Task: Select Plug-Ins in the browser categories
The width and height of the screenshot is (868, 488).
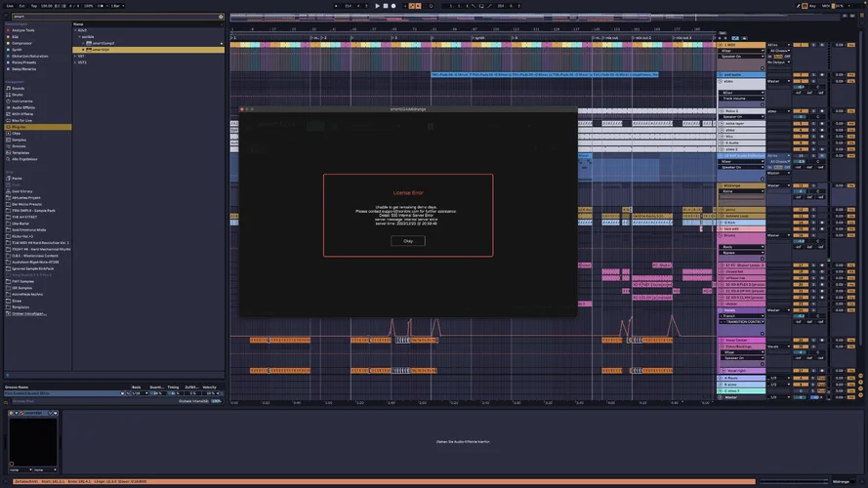Action: [20, 127]
